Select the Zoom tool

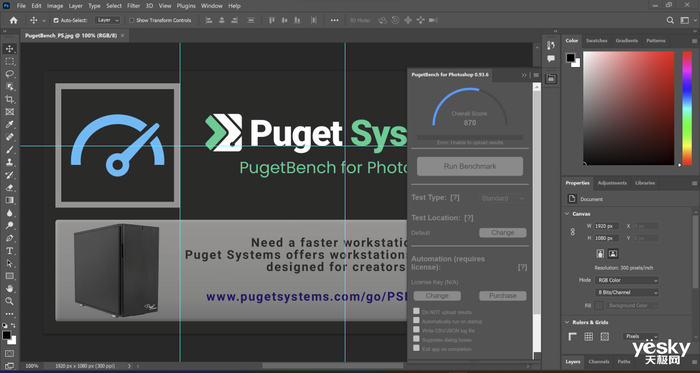pos(9,301)
